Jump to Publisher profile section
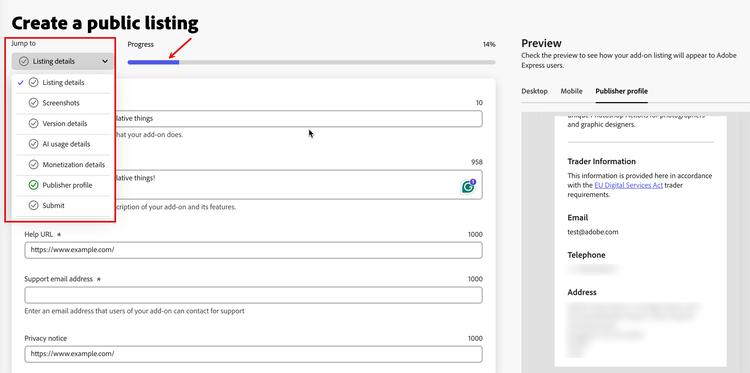The height and width of the screenshot is (373, 750). pyautogui.click(x=63, y=185)
